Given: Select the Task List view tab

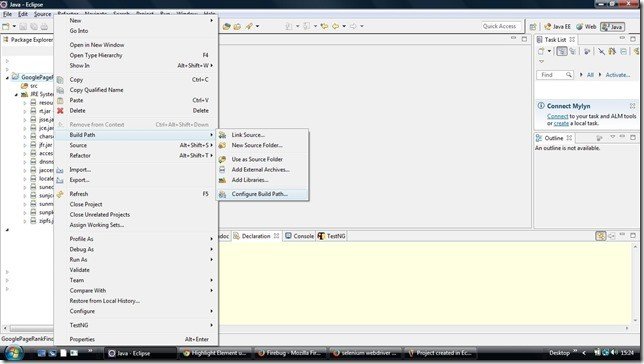Looking at the screenshot, I should click(555, 39).
